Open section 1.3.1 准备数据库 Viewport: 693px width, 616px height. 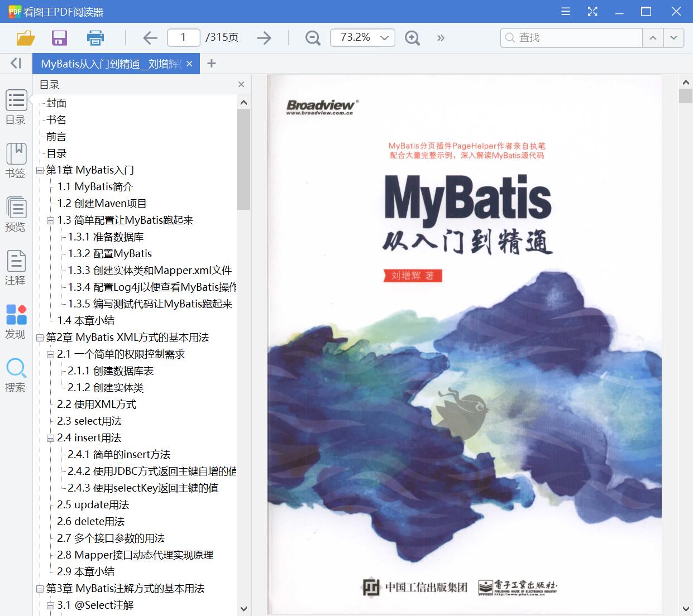(x=106, y=237)
